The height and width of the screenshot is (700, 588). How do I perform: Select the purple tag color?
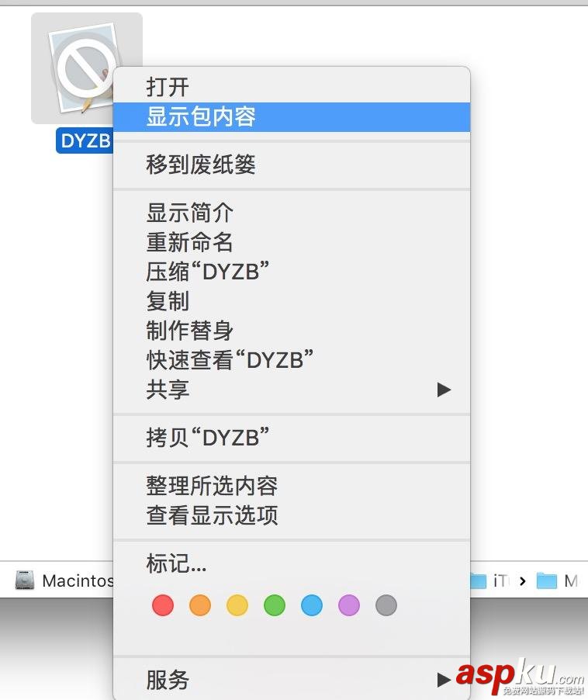(349, 605)
